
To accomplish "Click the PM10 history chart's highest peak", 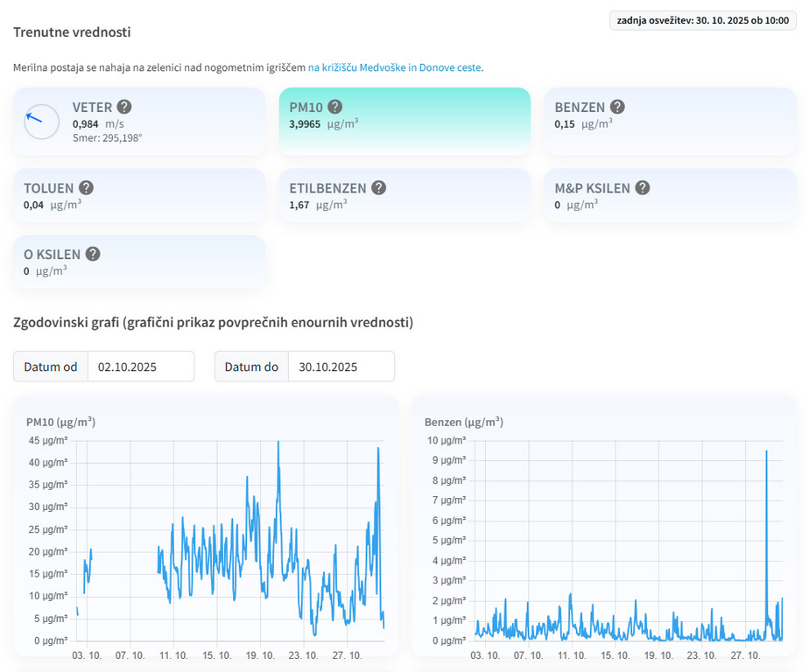I will [278, 444].
